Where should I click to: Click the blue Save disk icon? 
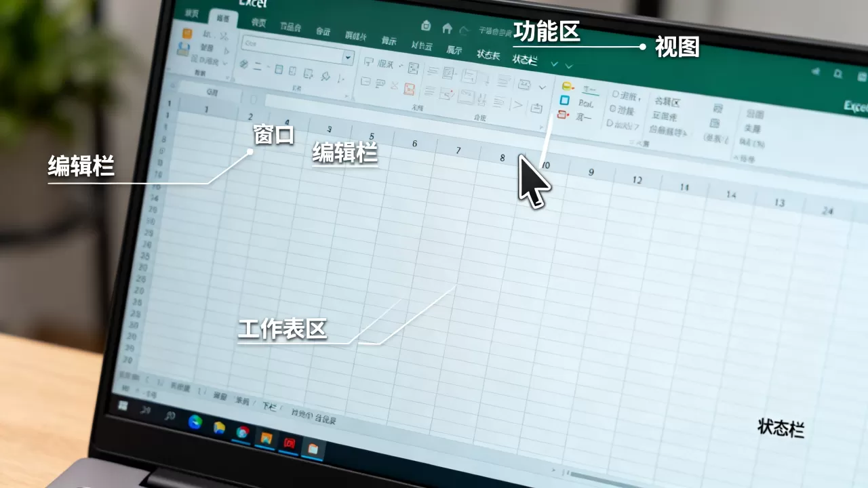pos(182,49)
